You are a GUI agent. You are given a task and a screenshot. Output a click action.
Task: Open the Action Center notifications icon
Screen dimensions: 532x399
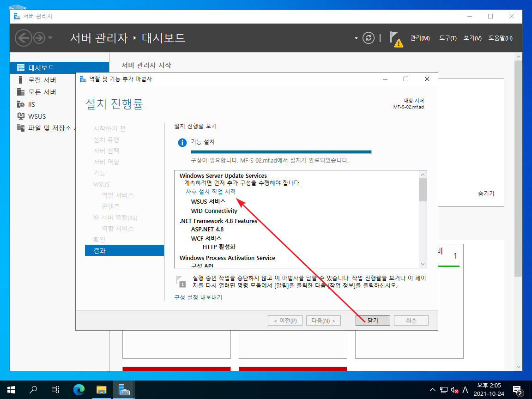517,390
